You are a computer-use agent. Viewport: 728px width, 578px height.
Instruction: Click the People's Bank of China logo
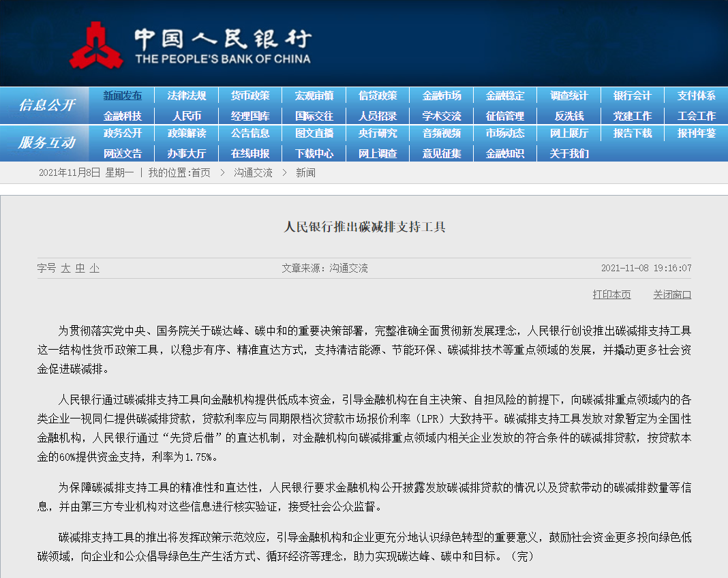[190, 46]
